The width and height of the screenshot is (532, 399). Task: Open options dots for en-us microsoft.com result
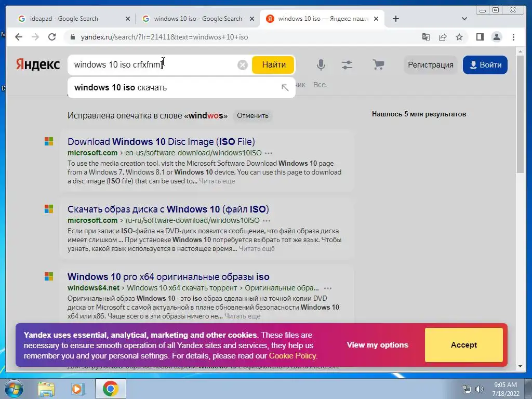[269, 153]
